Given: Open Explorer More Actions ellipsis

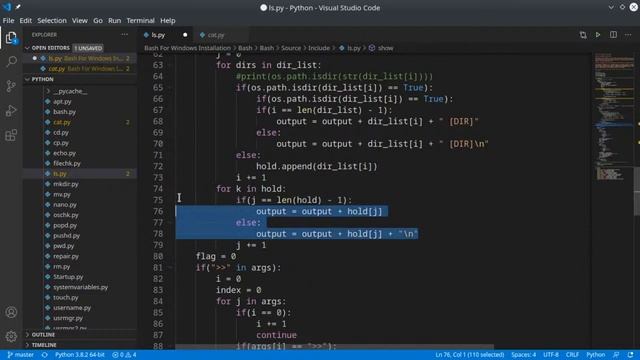Looking at the screenshot, I should click(124, 35).
